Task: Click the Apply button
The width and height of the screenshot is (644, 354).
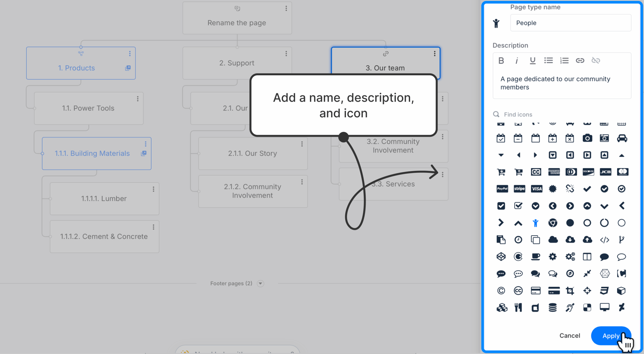Action: [611, 336]
